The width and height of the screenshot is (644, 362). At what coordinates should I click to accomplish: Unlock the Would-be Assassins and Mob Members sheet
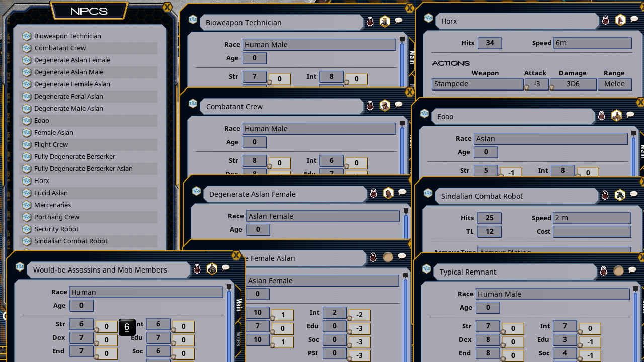[x=197, y=269]
